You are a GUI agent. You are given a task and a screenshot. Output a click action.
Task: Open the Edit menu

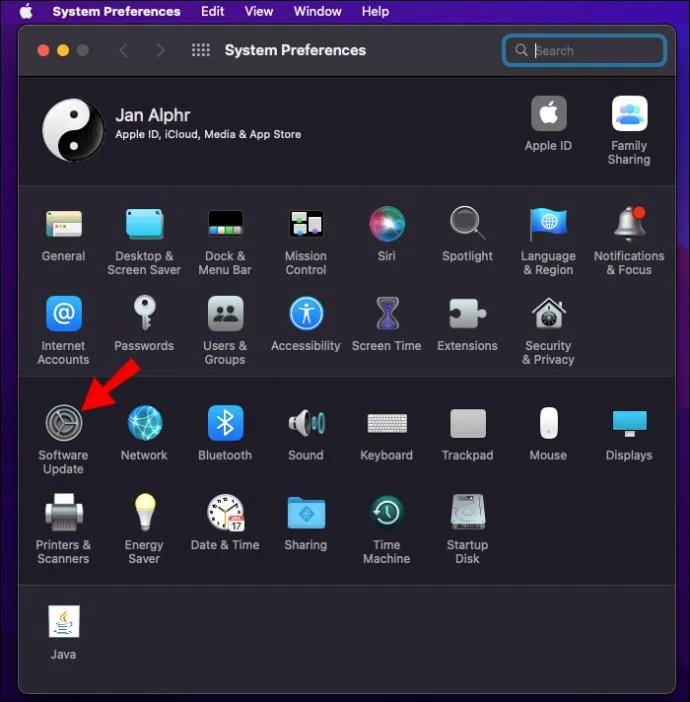[x=212, y=11]
